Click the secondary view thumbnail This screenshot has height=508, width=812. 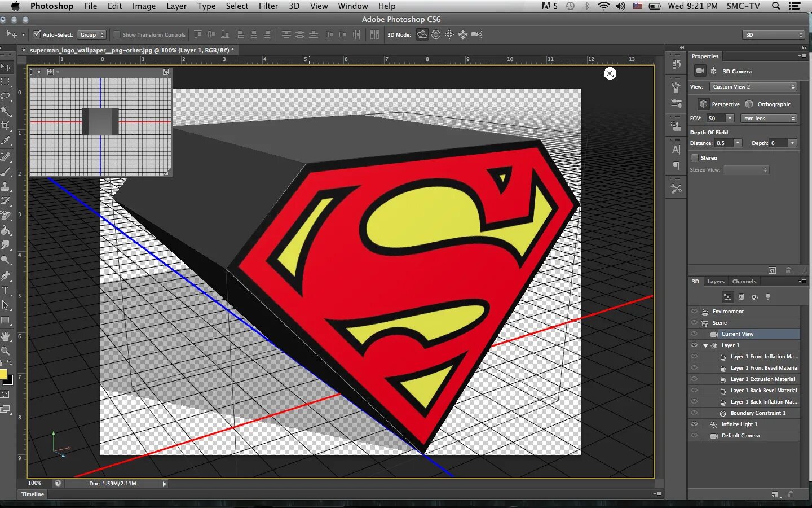(100, 127)
